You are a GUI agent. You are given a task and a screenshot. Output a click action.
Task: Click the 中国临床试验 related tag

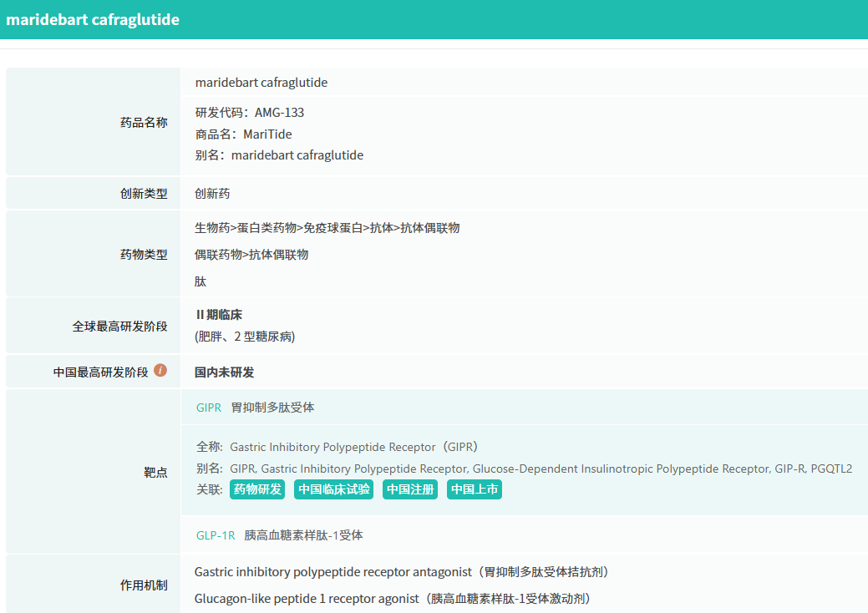point(334,489)
